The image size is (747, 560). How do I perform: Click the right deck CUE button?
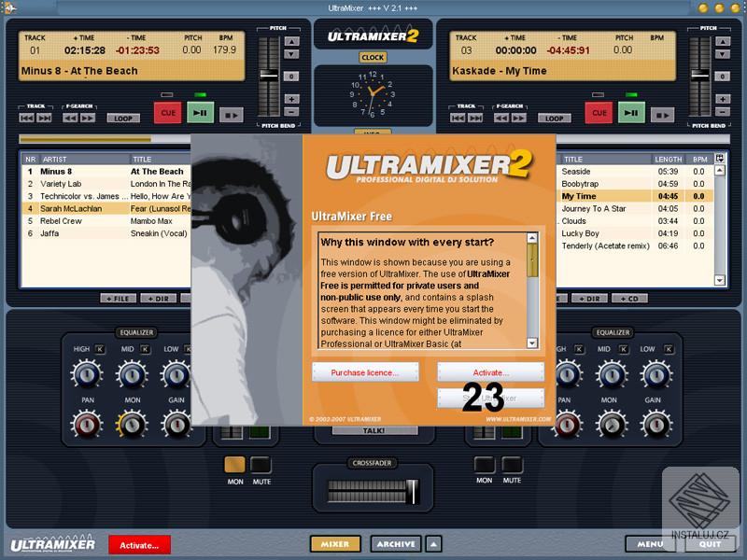click(x=599, y=113)
